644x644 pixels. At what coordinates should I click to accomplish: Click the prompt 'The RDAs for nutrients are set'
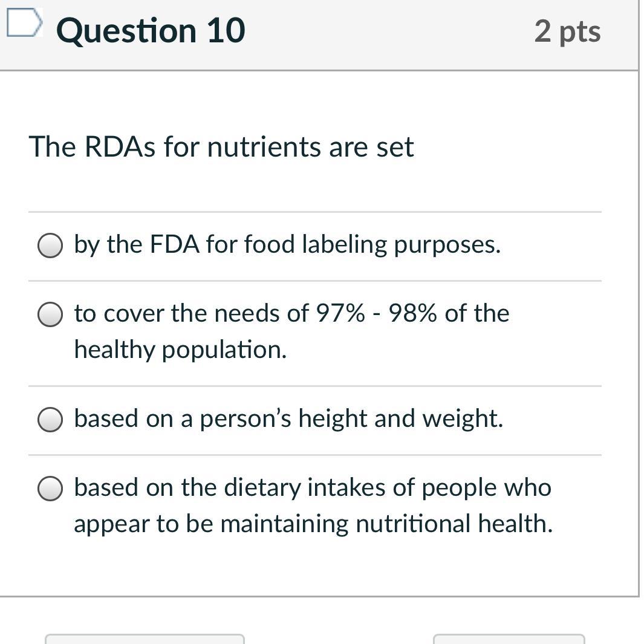pos(221,147)
